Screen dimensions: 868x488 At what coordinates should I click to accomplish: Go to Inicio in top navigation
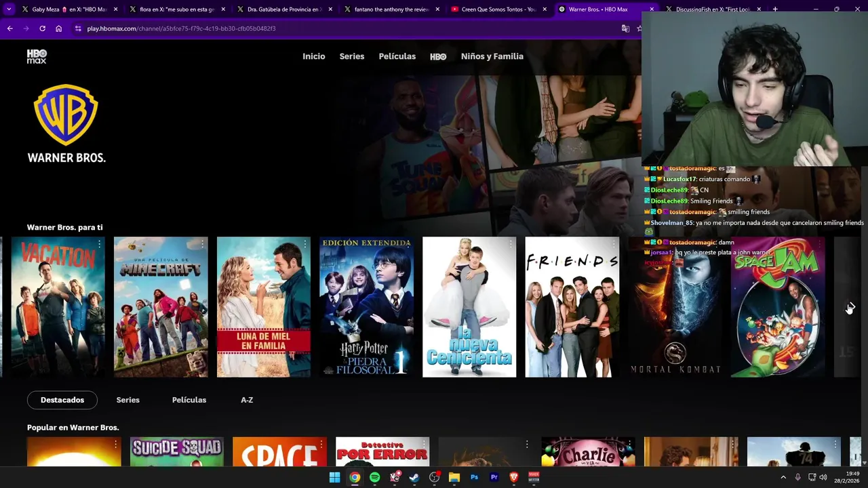314,56
